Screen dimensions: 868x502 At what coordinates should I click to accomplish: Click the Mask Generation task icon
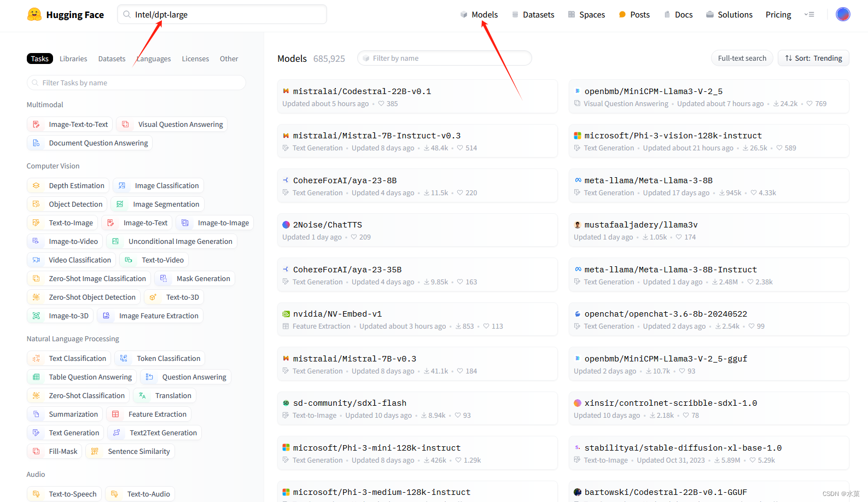pos(164,278)
